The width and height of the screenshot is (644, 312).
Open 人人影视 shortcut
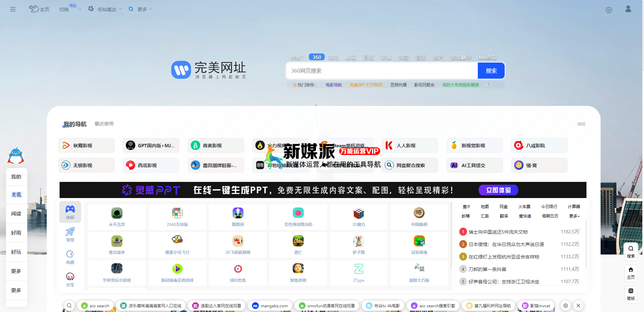coord(409,145)
